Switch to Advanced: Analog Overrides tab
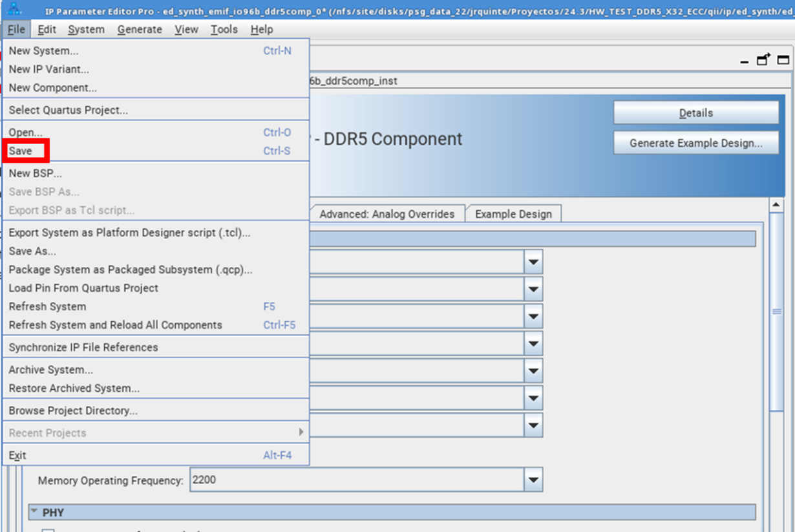This screenshot has height=532, width=795. [387, 214]
